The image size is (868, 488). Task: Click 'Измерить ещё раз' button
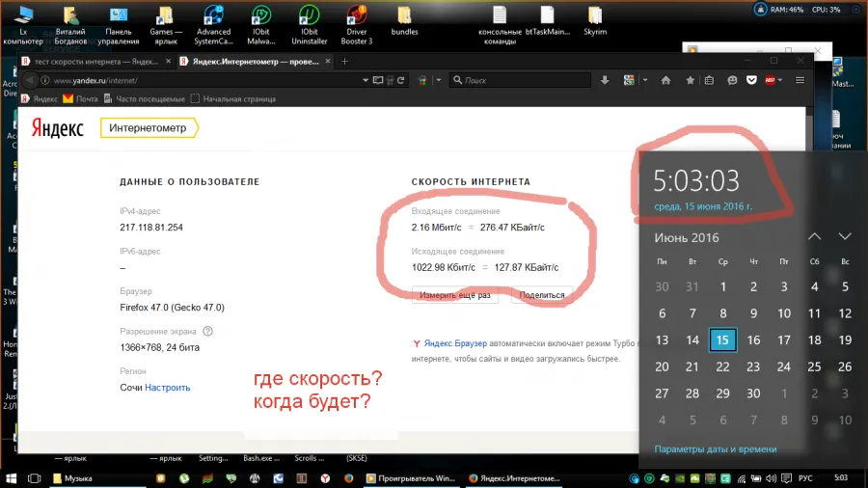[x=455, y=295]
